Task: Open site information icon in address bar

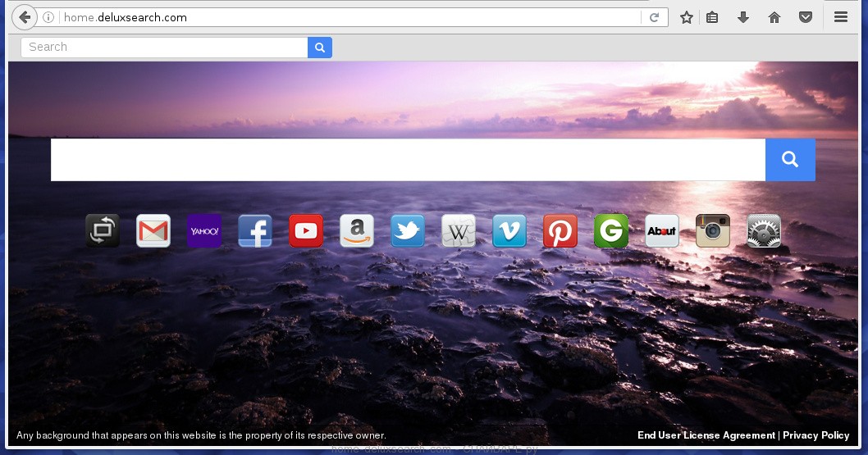Action: (x=48, y=18)
